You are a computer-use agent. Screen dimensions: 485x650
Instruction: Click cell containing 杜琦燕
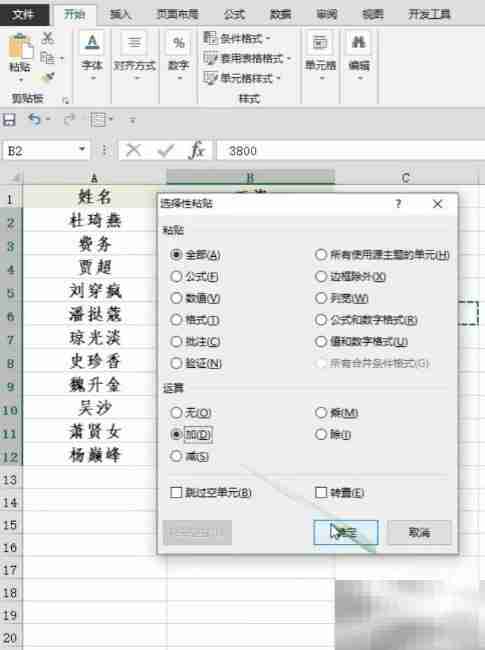point(95,220)
